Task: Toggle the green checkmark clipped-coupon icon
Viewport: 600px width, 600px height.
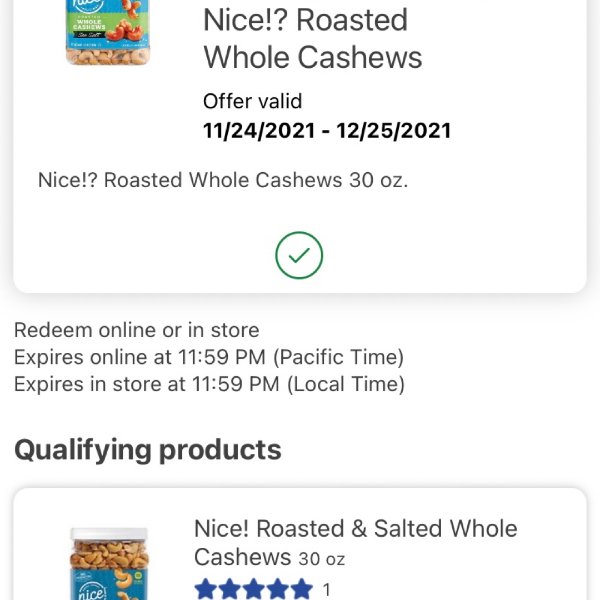Action: coord(299,255)
